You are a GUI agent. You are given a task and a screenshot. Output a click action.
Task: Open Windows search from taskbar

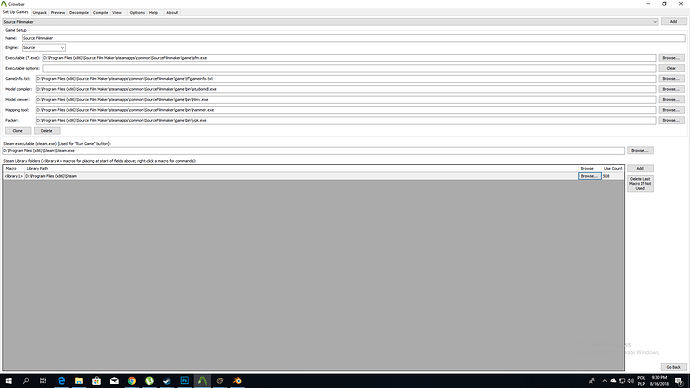click(26, 381)
